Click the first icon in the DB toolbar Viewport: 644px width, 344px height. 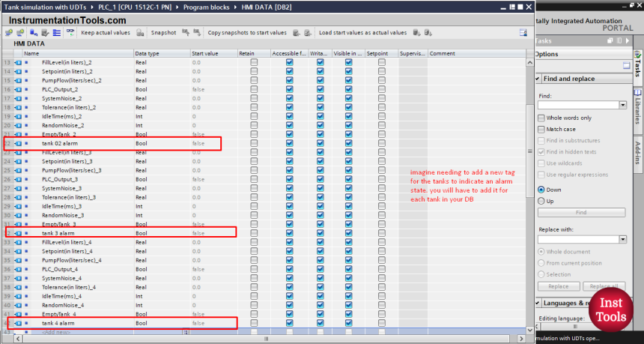tap(8, 33)
